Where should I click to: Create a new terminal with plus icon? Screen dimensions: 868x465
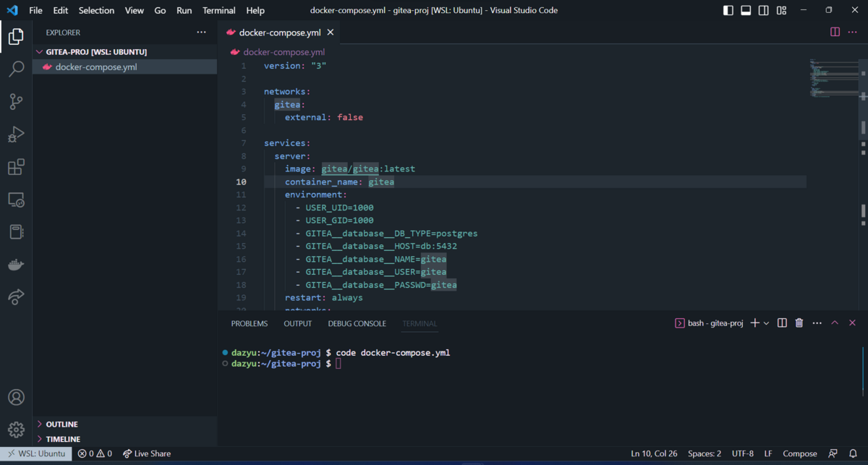click(754, 323)
